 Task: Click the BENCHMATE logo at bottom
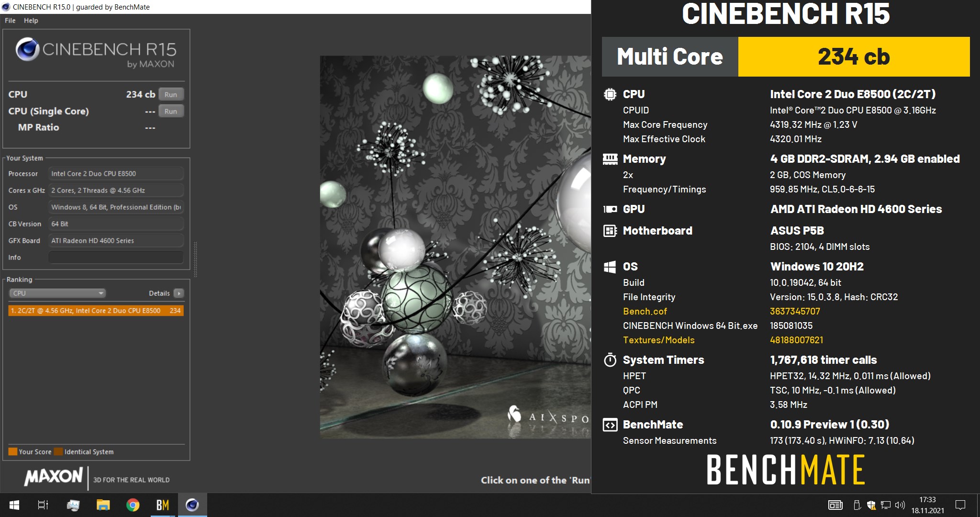(x=786, y=470)
